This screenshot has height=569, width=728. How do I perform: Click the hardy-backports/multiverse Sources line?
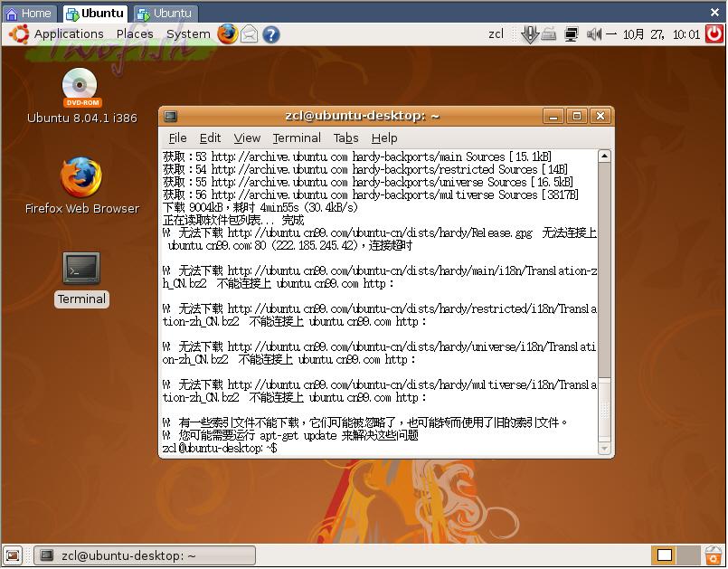[371, 194]
